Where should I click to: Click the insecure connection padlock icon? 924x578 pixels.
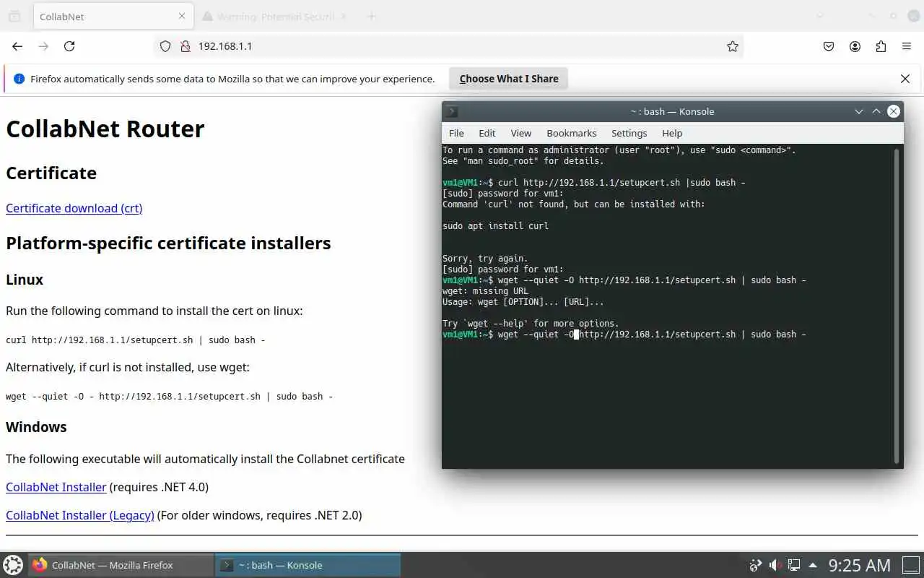pyautogui.click(x=185, y=46)
